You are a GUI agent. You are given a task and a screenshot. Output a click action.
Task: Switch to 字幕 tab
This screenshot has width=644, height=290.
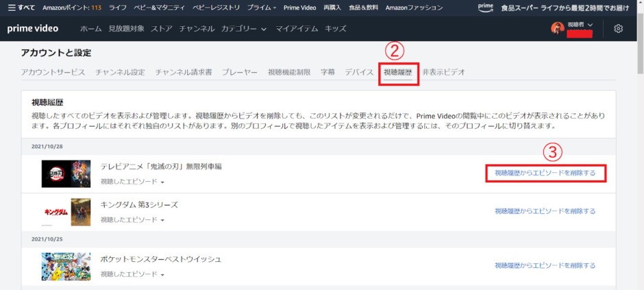tap(327, 72)
